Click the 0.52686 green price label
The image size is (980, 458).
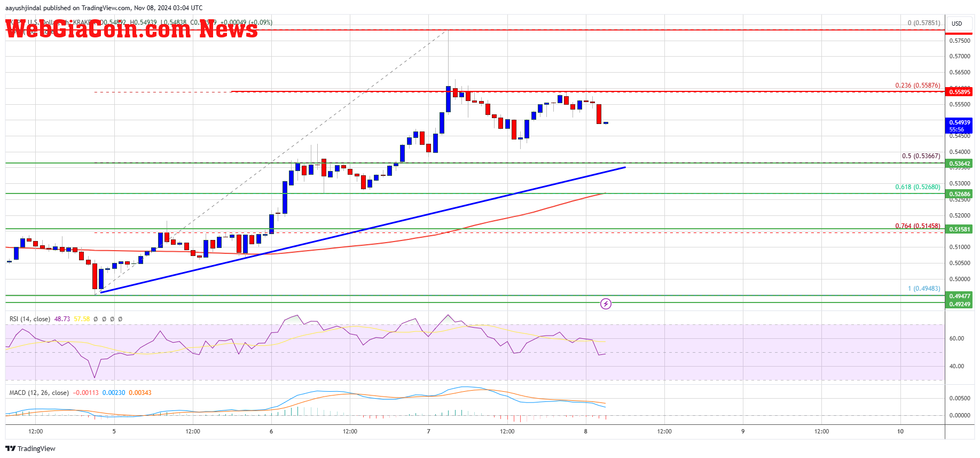coord(959,194)
